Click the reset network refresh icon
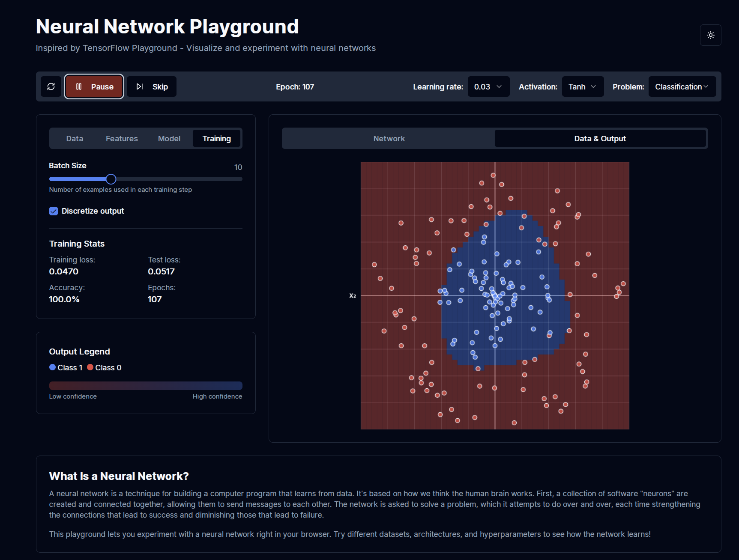The width and height of the screenshot is (739, 560). pyautogui.click(x=51, y=86)
